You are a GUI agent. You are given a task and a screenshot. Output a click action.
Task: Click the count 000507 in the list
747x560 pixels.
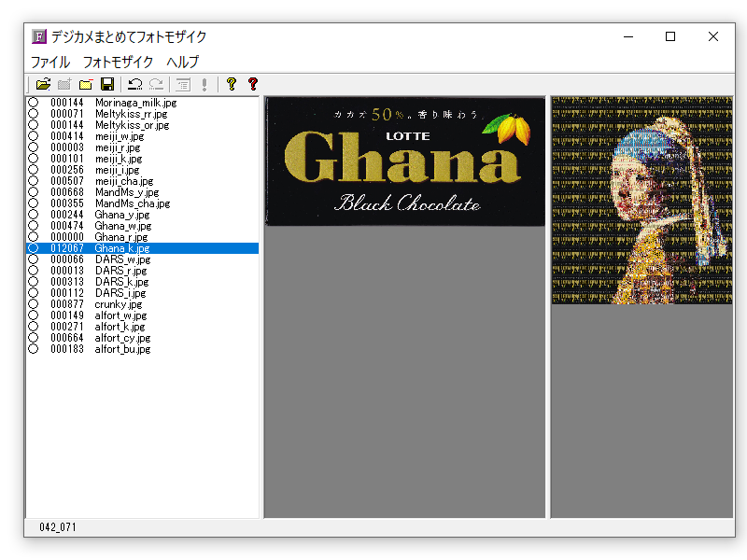67,181
